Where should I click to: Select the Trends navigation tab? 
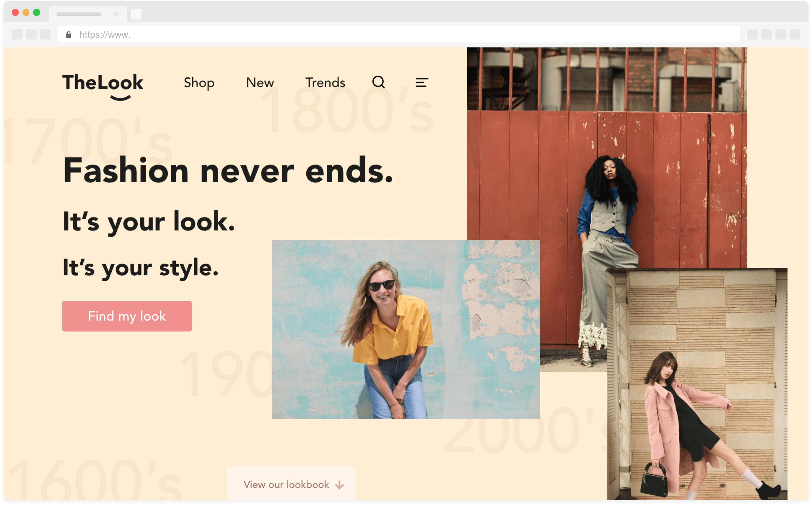(x=325, y=82)
